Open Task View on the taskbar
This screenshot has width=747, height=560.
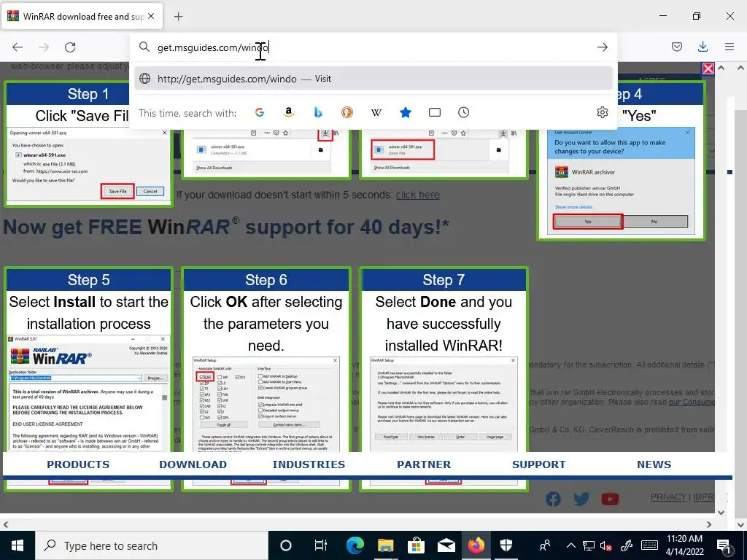(321, 545)
